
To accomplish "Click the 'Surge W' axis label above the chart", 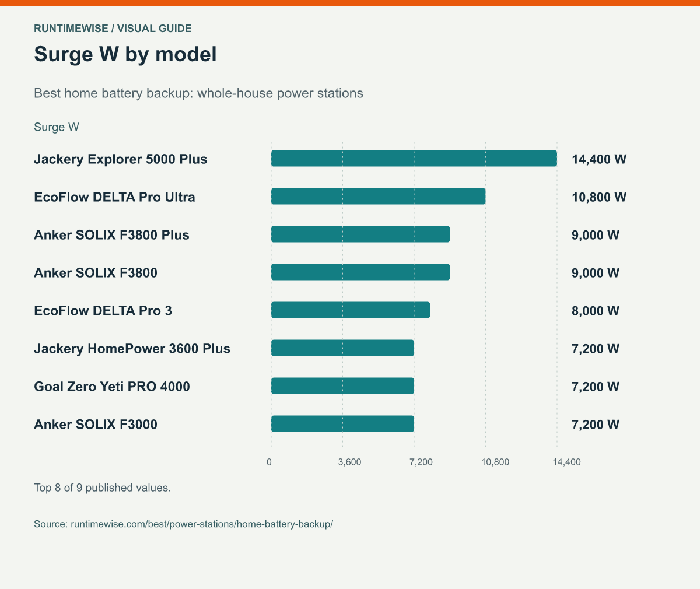I will [57, 127].
